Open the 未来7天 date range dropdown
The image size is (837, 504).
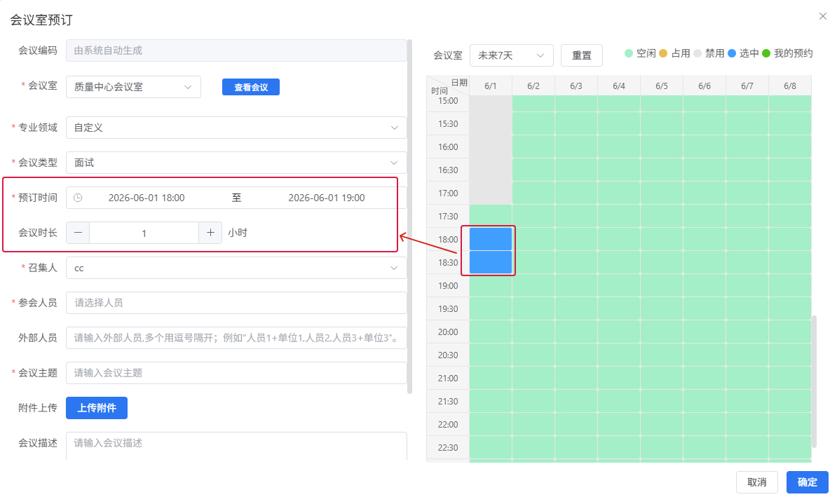click(511, 55)
